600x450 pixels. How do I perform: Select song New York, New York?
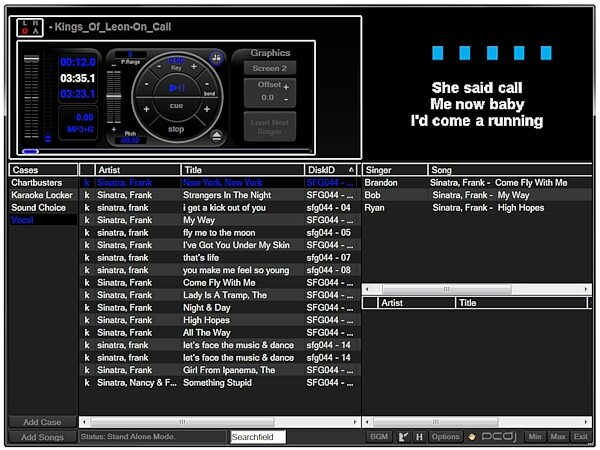220,183
